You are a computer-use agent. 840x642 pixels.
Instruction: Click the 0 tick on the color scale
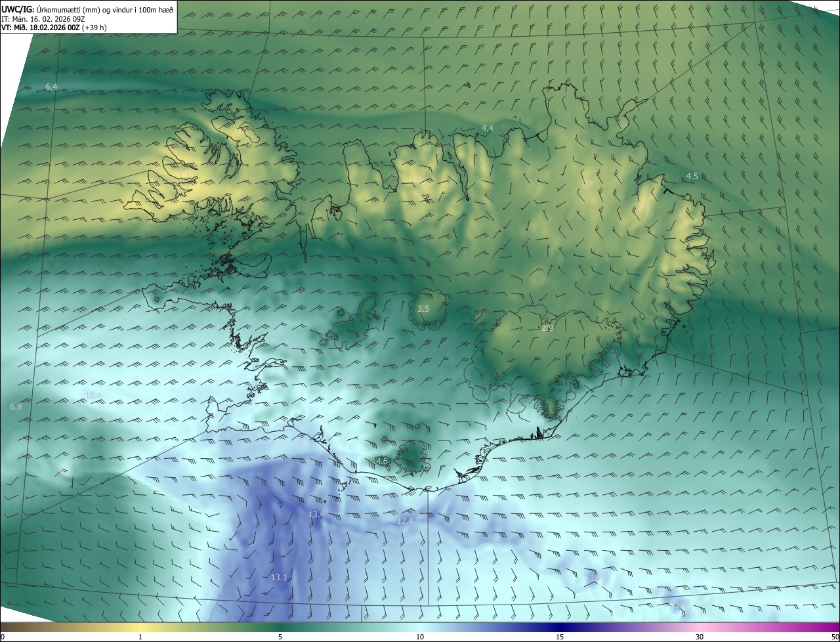coord(2,637)
